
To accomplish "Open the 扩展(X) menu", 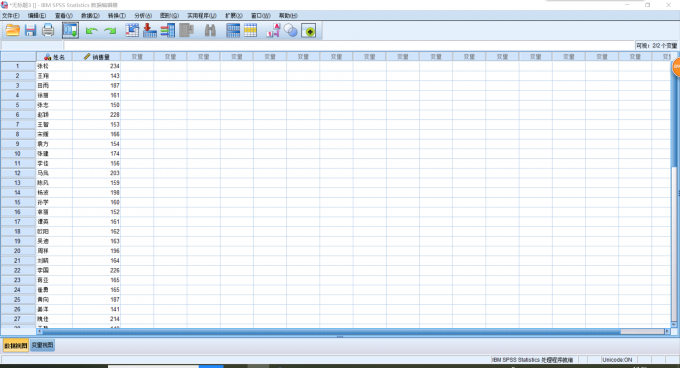I will 234,16.
